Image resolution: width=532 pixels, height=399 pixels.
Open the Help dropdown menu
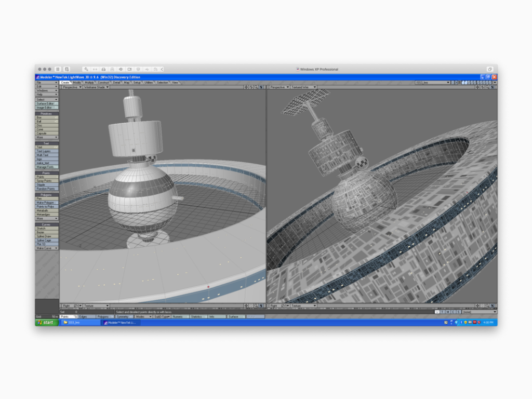(47, 95)
